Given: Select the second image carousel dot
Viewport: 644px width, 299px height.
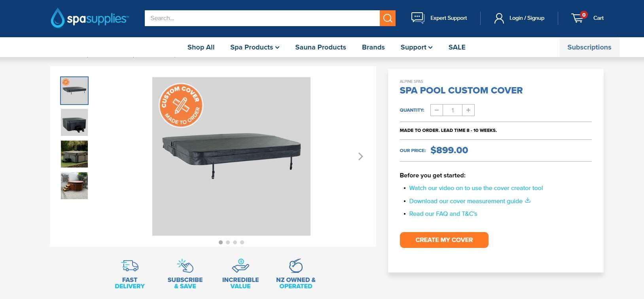Looking at the screenshot, I should click(x=228, y=242).
